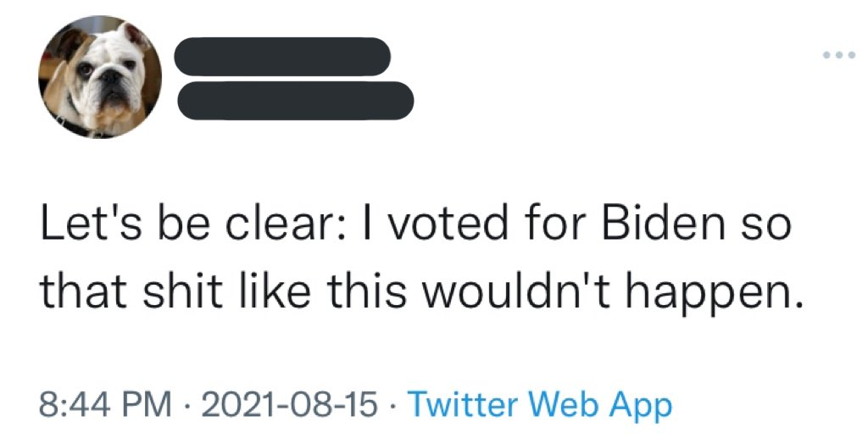This screenshot has height=438, width=868.
Task: Click the redacted username handle bar
Action: click(x=295, y=101)
